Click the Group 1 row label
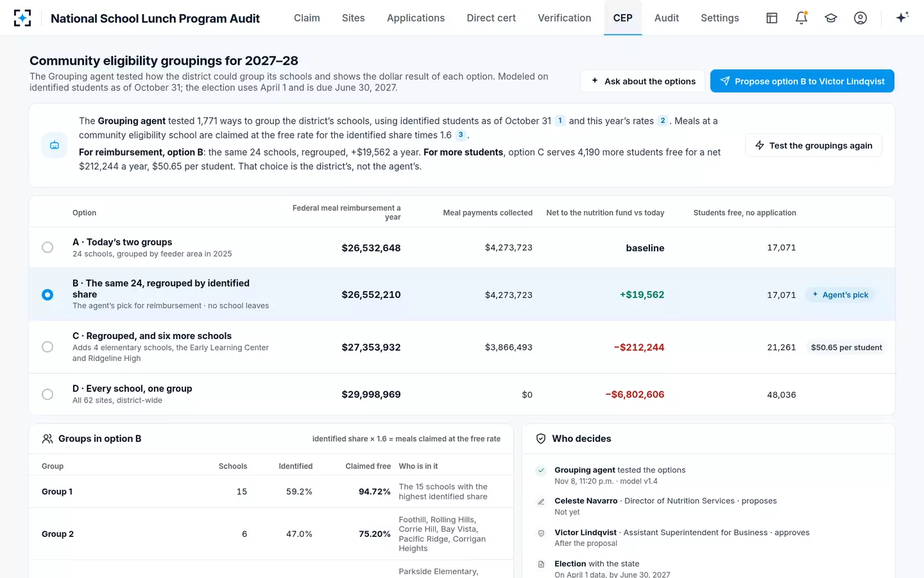This screenshot has height=578, width=924. tap(57, 491)
